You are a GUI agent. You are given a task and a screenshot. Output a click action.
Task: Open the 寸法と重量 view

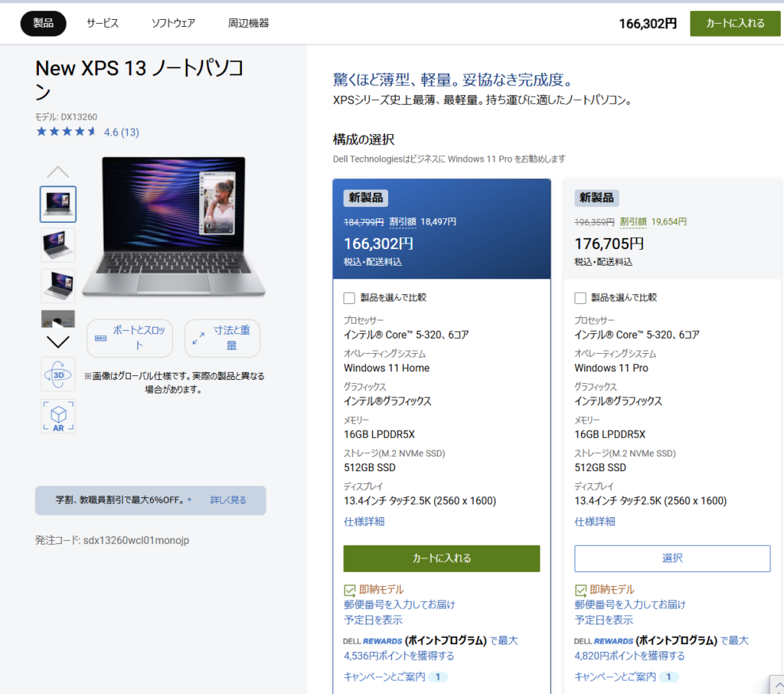coord(223,339)
